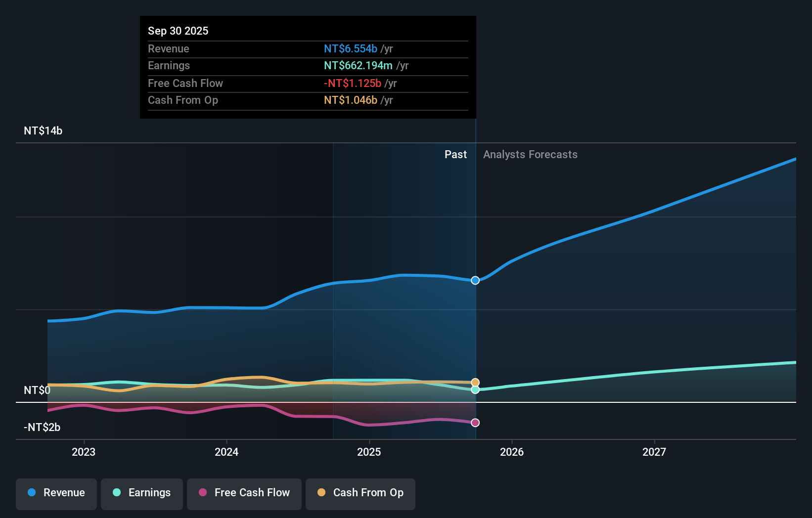812x518 pixels.
Task: Click the 'Cash From Op' row label in tooltip
Action: point(183,100)
